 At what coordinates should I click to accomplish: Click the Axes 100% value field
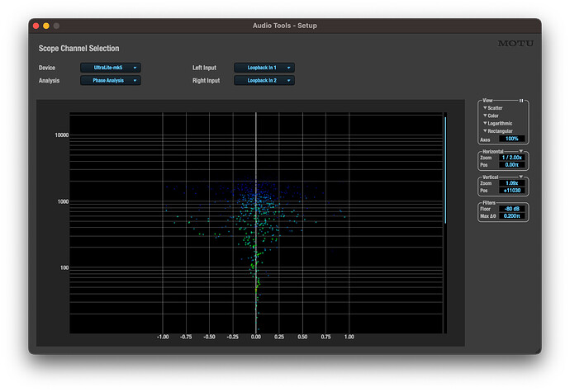pyautogui.click(x=511, y=139)
